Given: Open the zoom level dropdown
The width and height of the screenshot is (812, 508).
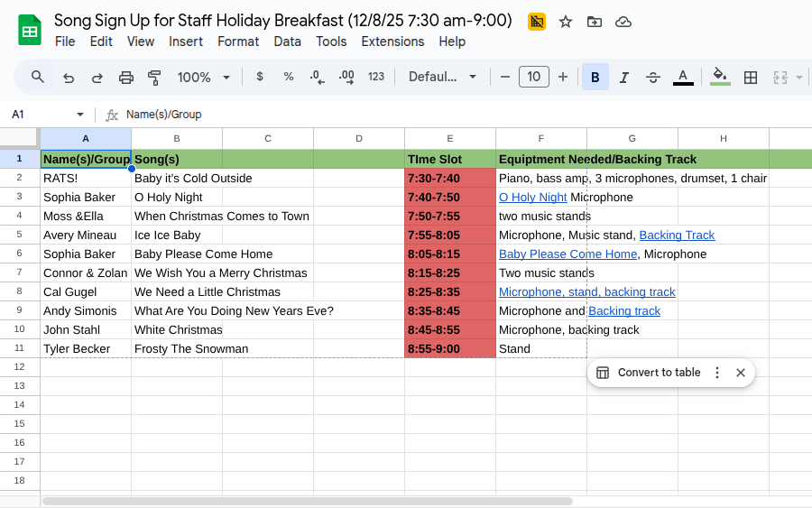Looking at the screenshot, I should pyautogui.click(x=204, y=78).
